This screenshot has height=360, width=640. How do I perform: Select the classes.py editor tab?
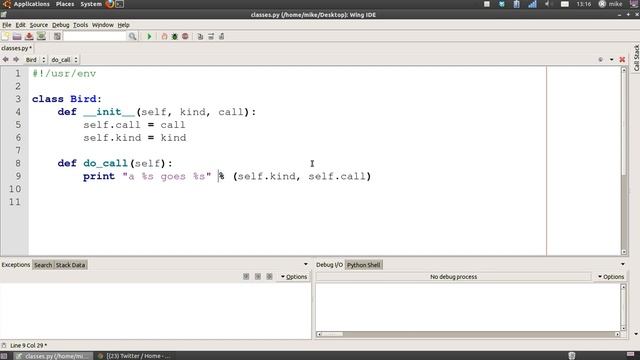coord(16,48)
